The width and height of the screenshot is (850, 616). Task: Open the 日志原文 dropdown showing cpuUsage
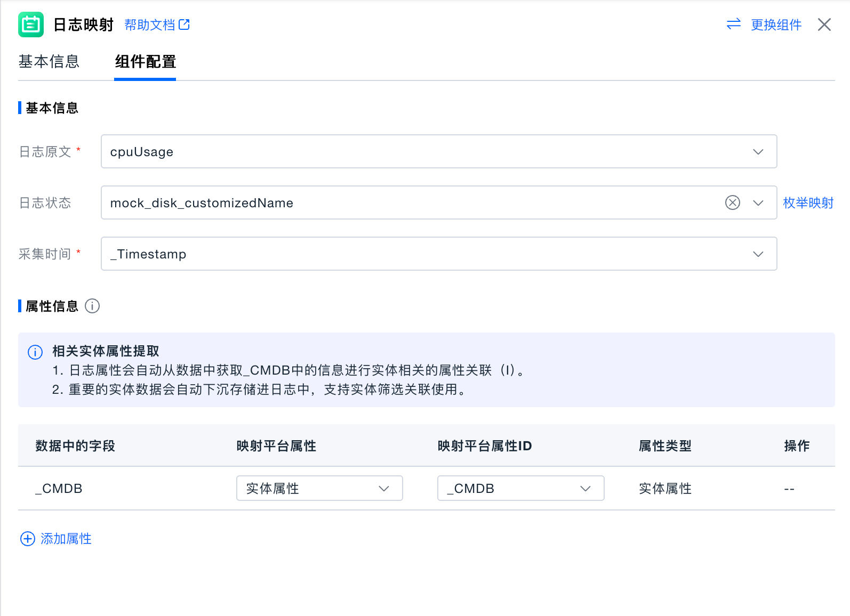[x=439, y=151]
